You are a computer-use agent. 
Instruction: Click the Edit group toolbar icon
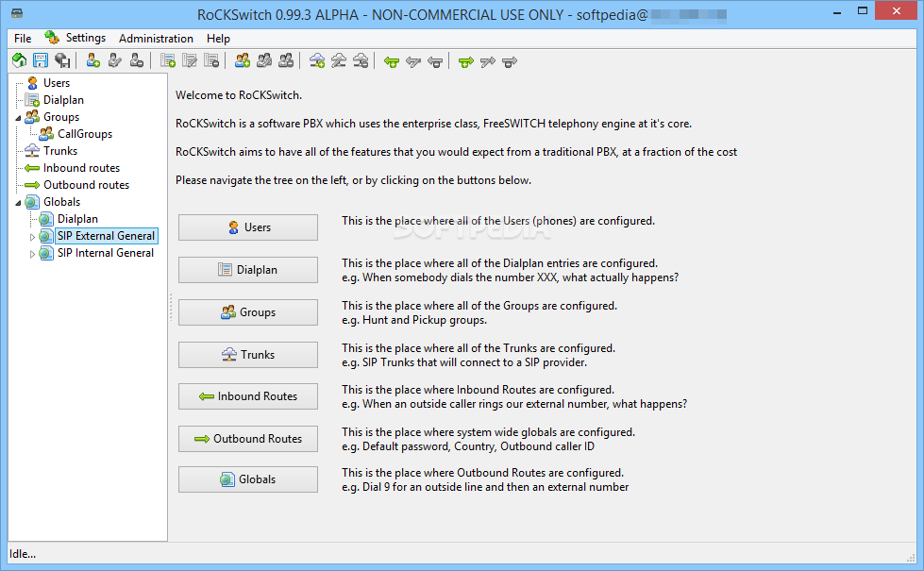tap(264, 60)
